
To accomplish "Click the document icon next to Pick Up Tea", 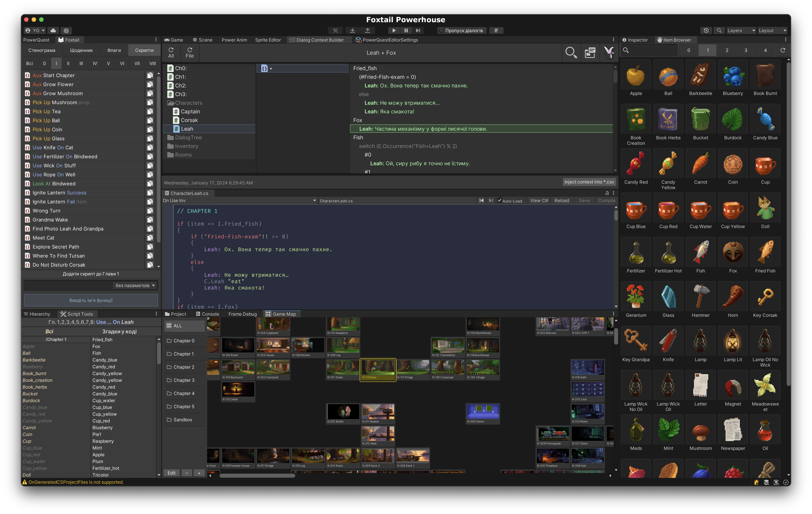I will point(150,111).
